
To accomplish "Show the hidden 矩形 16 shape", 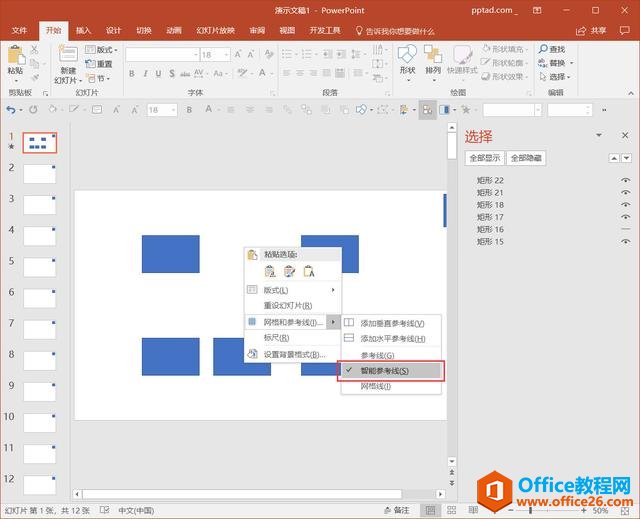I will (625, 229).
